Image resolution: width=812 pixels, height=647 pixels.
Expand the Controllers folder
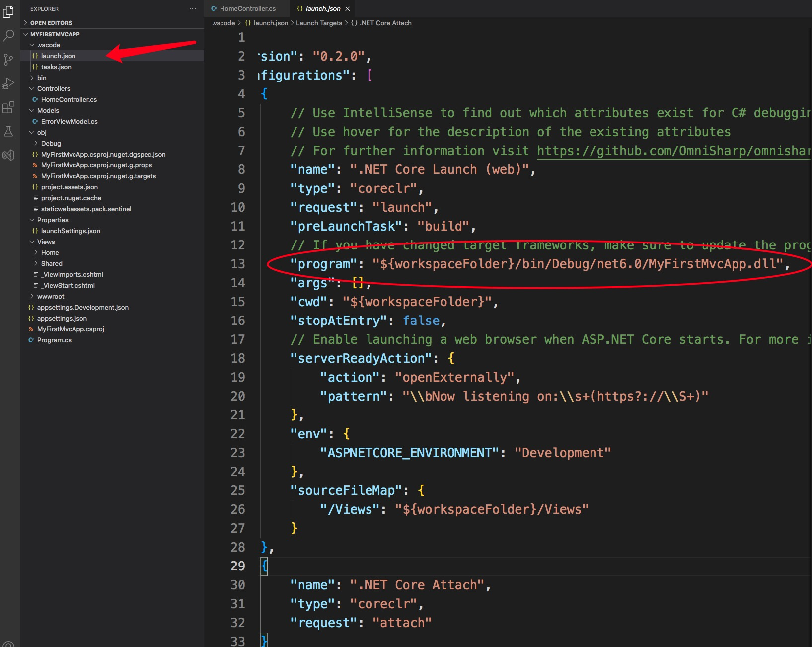pos(31,88)
